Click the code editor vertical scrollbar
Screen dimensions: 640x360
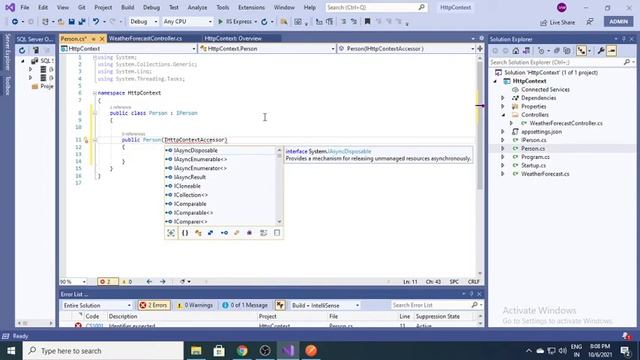480,165
